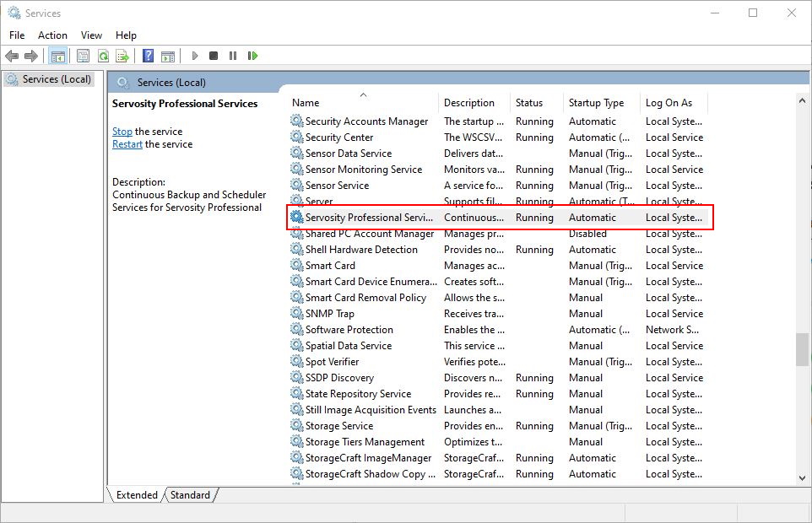
Task: Select the SNMP Trap service
Action: tap(333, 313)
